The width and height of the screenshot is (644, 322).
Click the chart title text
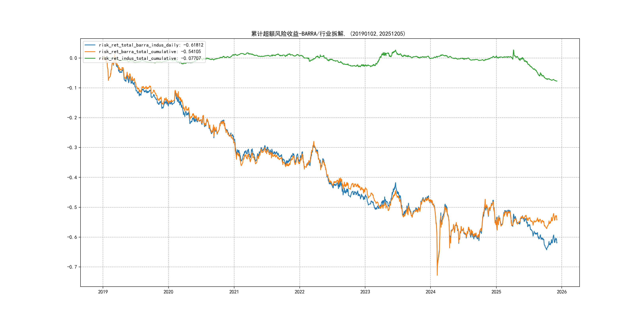click(328, 34)
